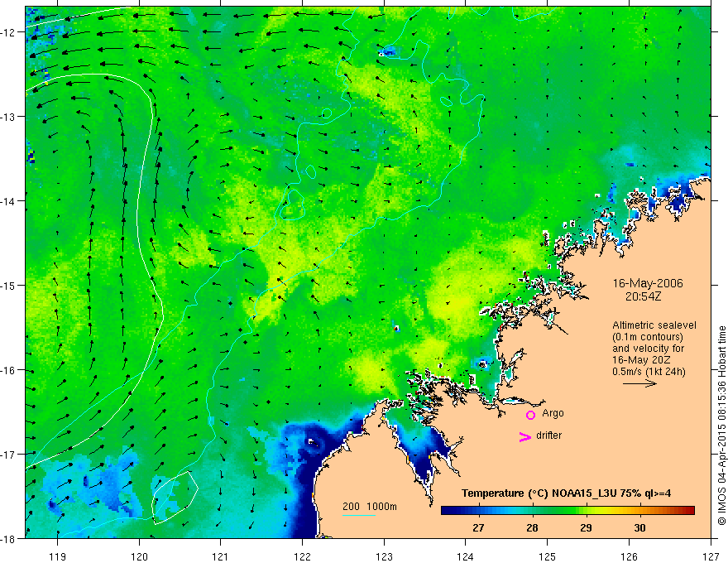Click latitude axis label -15
The image size is (728, 563).
(8, 285)
